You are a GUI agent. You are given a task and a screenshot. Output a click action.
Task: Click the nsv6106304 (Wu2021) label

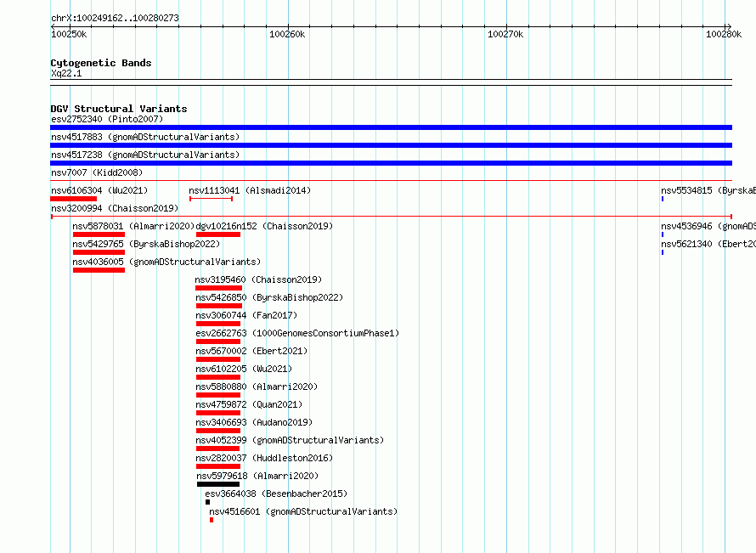point(99,190)
